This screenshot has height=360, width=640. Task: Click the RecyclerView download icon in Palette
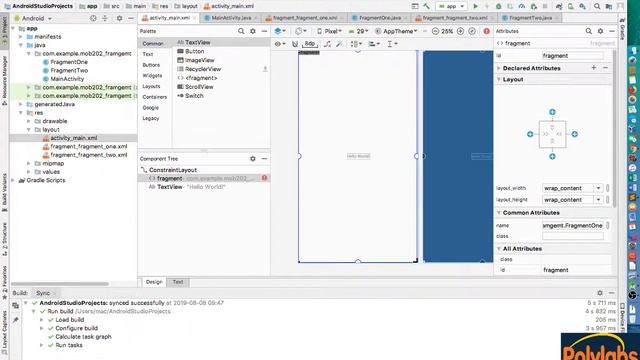coord(265,69)
